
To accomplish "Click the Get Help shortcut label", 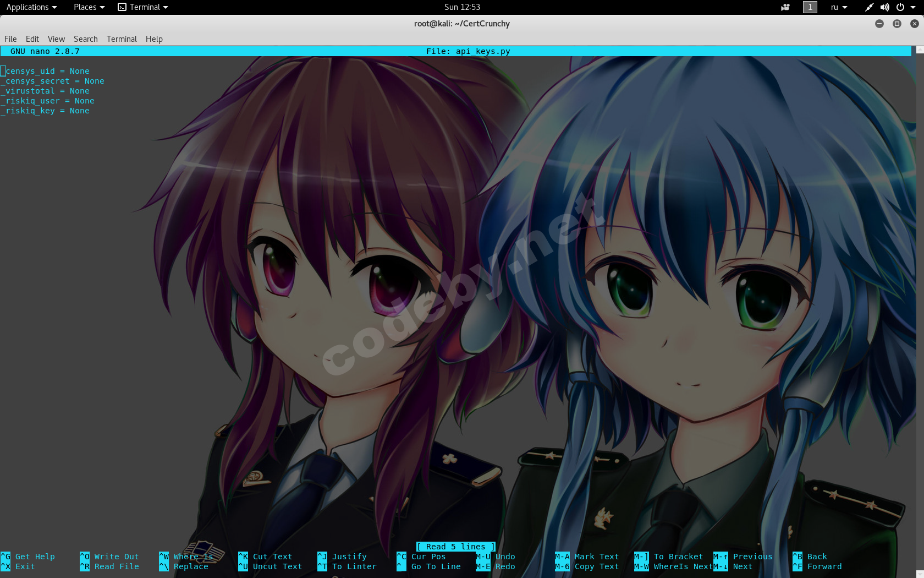I will 35,557.
